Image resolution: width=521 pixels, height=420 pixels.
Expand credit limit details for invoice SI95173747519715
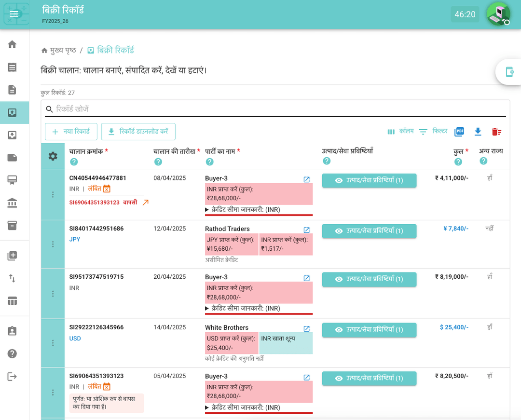(x=243, y=308)
